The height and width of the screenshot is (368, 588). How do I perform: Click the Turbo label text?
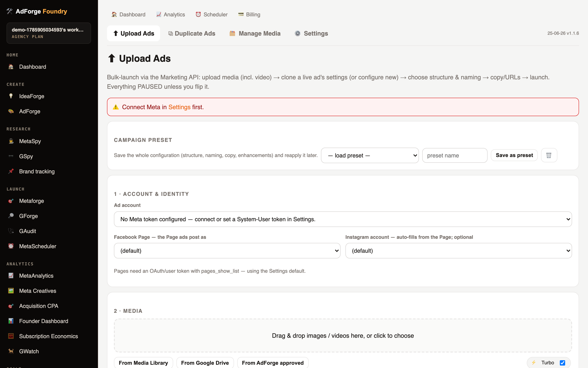coord(548,363)
